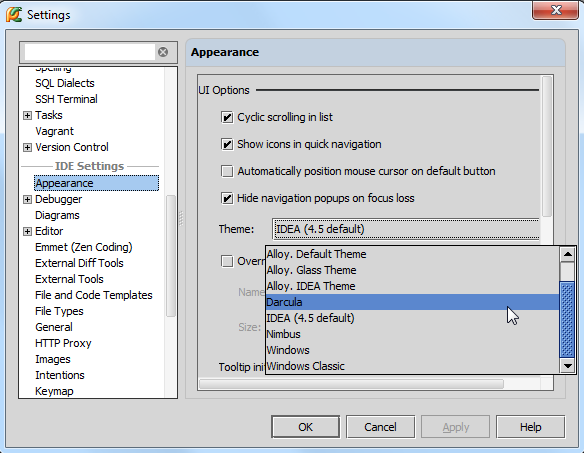The height and width of the screenshot is (453, 584).
Task: Open the Theme combo box
Action: [x=406, y=229]
